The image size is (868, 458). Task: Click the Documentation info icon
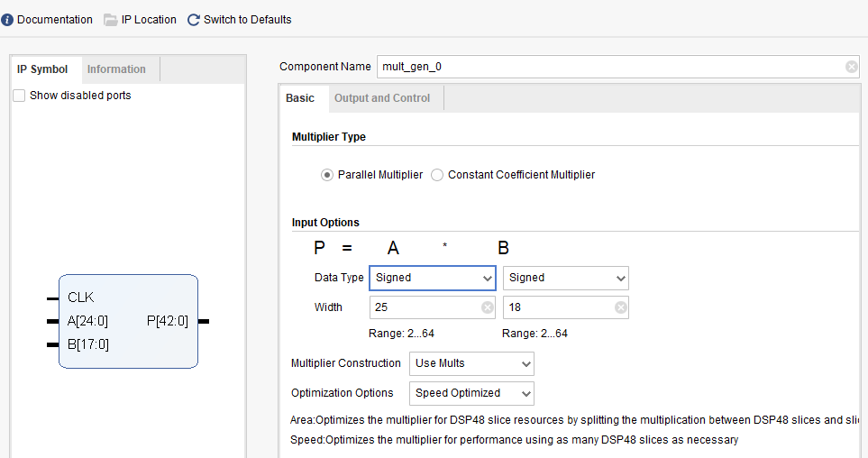point(7,20)
